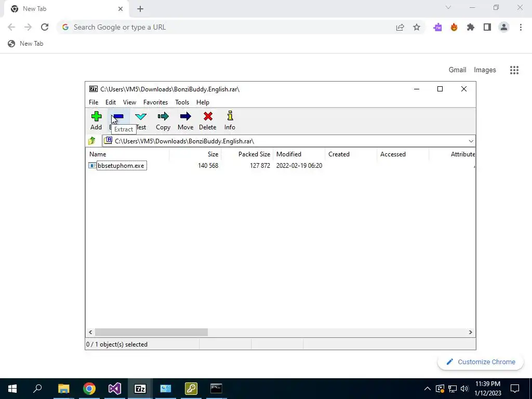Viewport: 532px width, 399px height.
Task: Sort by the Name column header
Action: coord(127,154)
